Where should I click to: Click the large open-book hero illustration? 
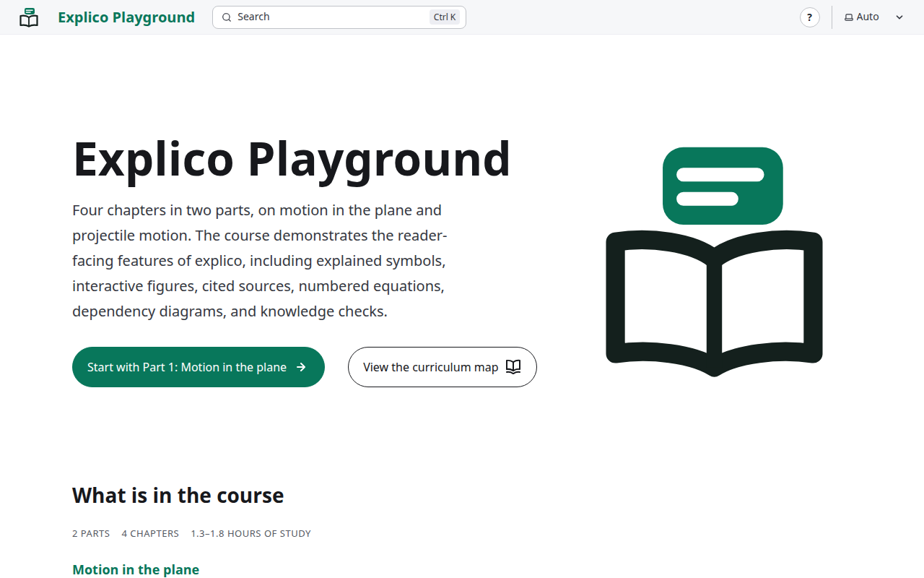(714, 262)
